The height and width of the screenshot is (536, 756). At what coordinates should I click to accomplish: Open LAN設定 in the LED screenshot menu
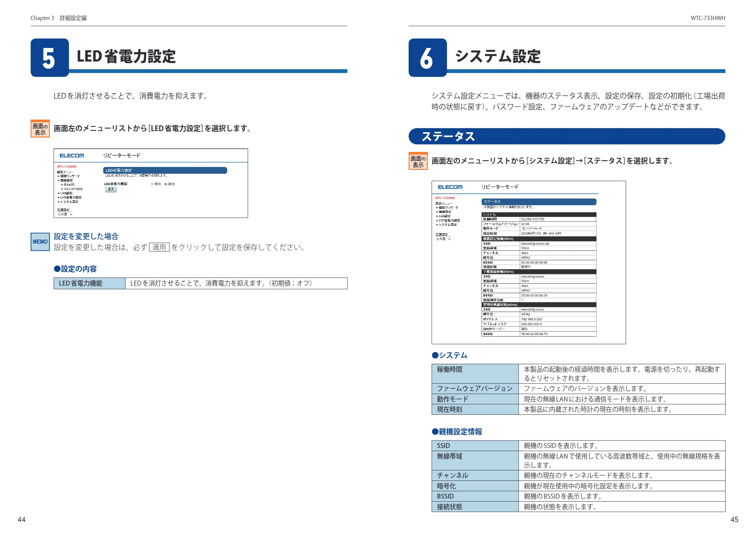click(x=65, y=193)
